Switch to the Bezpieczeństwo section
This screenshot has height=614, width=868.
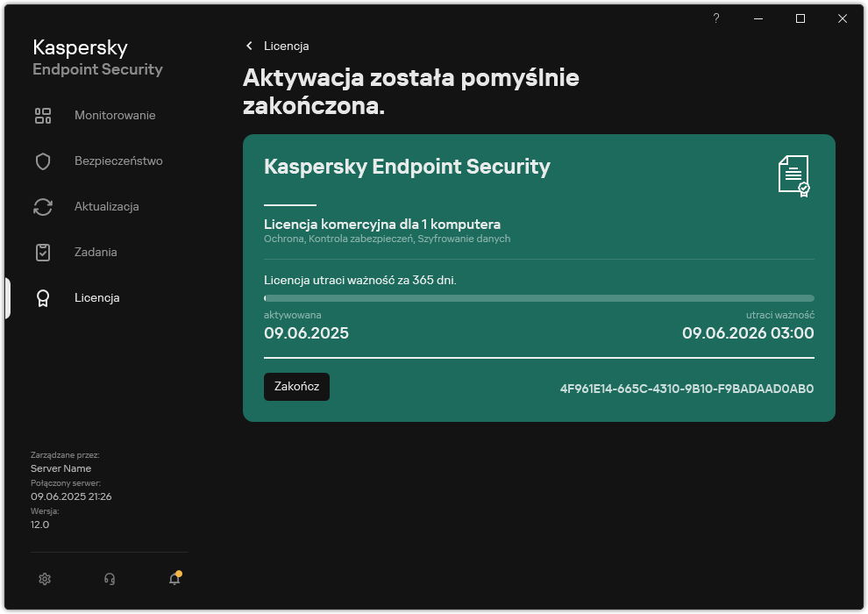(118, 161)
